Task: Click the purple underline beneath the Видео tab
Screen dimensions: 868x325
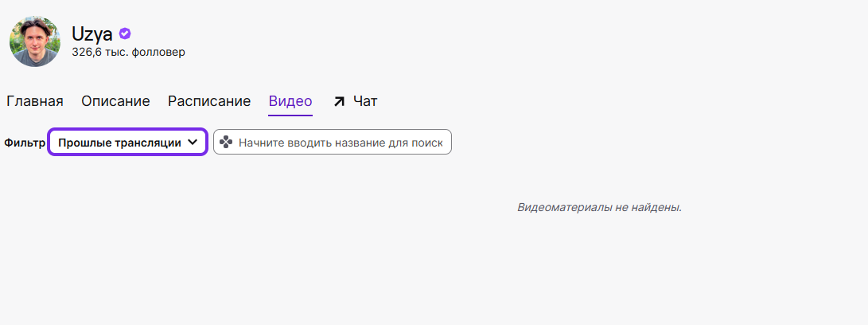Action: (290, 115)
